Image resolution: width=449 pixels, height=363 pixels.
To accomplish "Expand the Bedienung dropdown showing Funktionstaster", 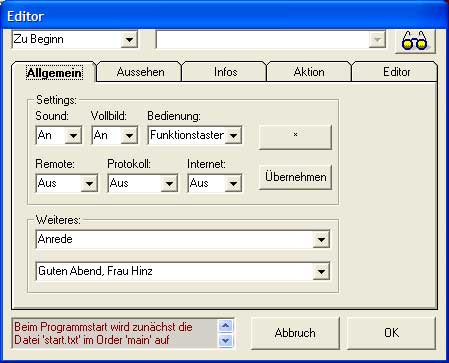I will tap(233, 135).
